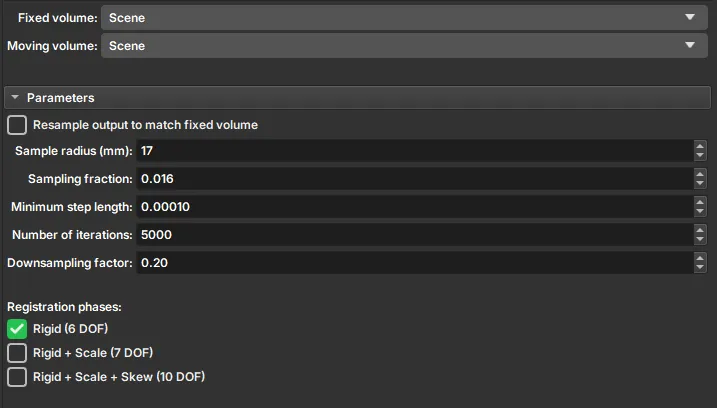The image size is (717, 408).
Task: Decrease Minimum step length with down arrow
Action: point(700,212)
